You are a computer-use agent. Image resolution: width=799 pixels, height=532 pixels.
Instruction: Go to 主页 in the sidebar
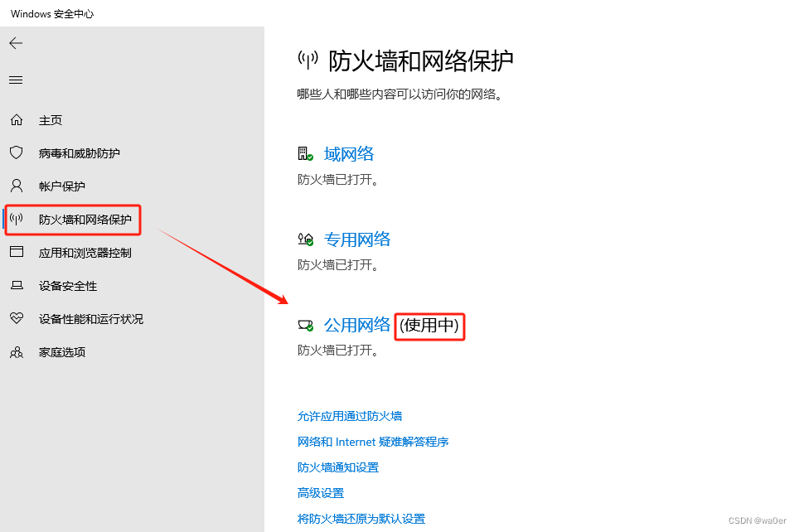click(x=51, y=120)
